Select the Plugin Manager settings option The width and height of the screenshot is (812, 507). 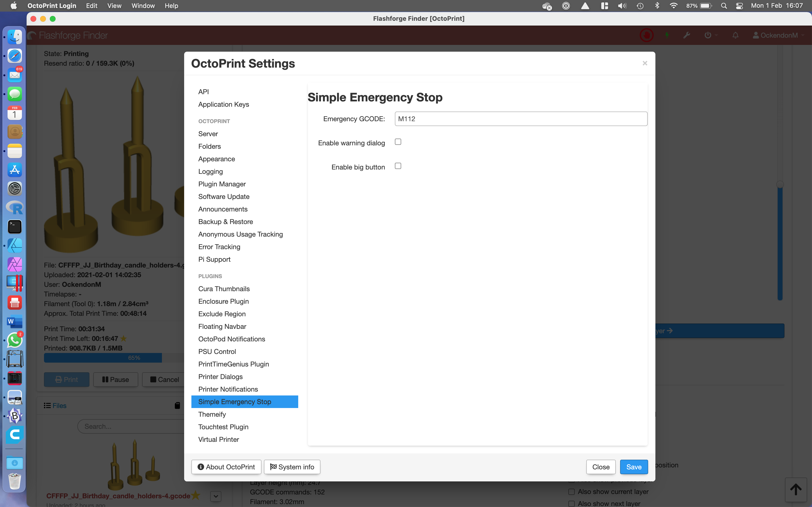(x=222, y=184)
